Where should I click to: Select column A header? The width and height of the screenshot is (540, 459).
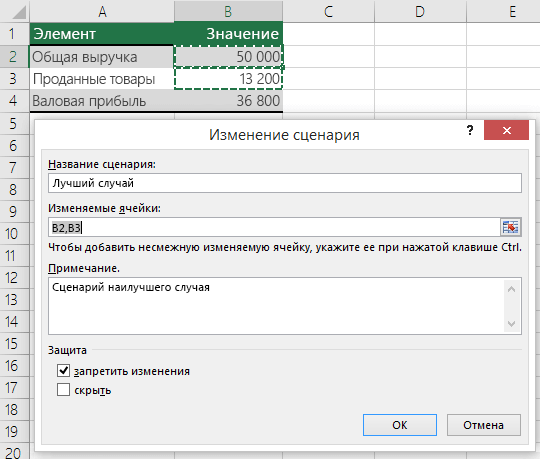pos(102,12)
